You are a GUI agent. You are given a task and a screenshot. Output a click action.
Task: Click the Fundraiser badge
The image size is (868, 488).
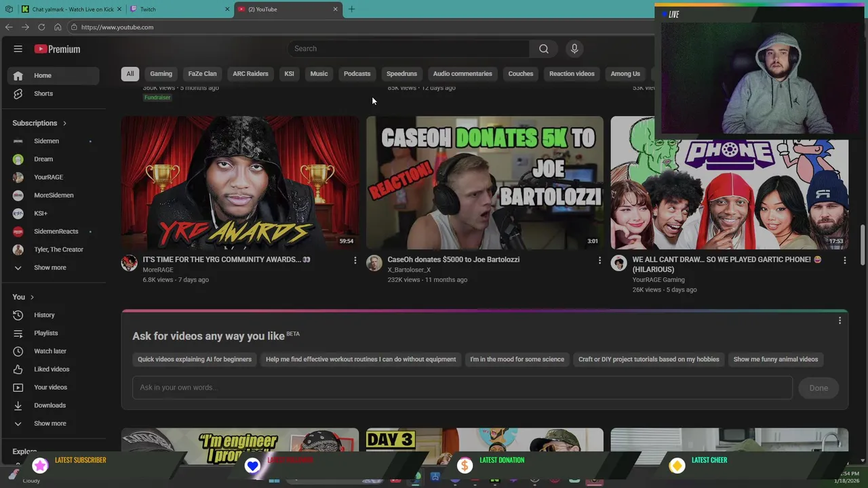point(157,98)
